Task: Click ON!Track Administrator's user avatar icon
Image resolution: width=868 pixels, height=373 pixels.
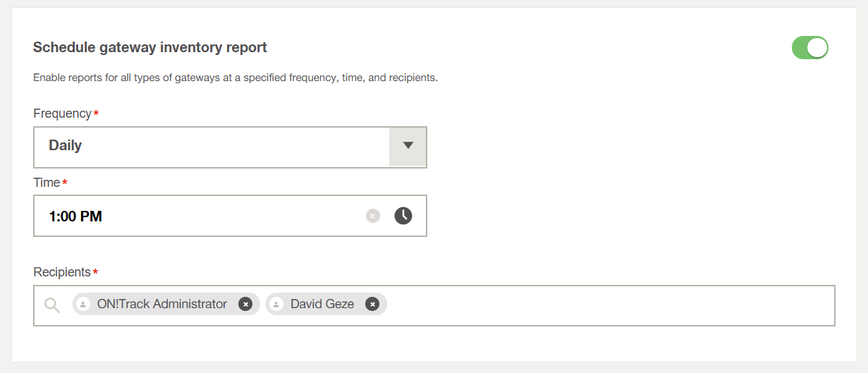Action: (x=83, y=304)
